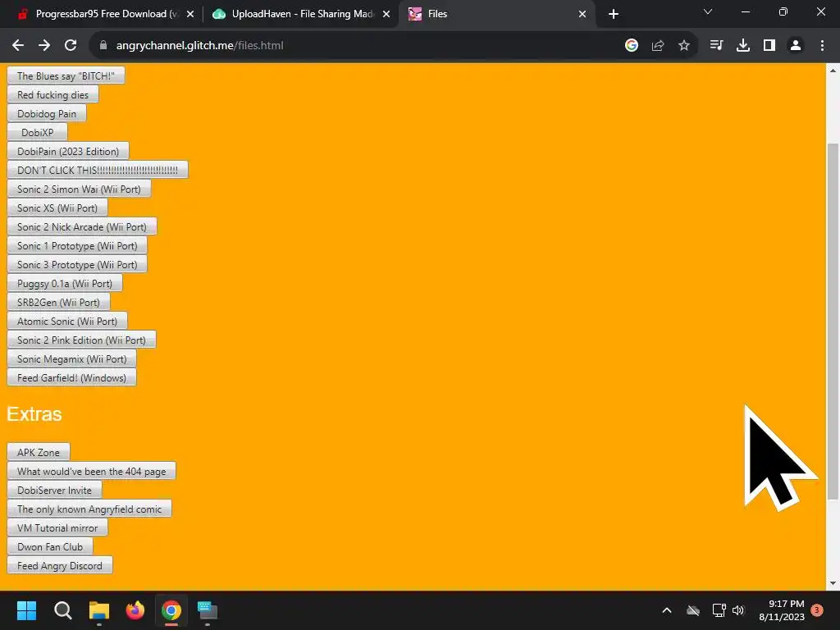Image resolution: width=840 pixels, height=630 pixels.
Task: Click The Blues say button
Action: 66,75
